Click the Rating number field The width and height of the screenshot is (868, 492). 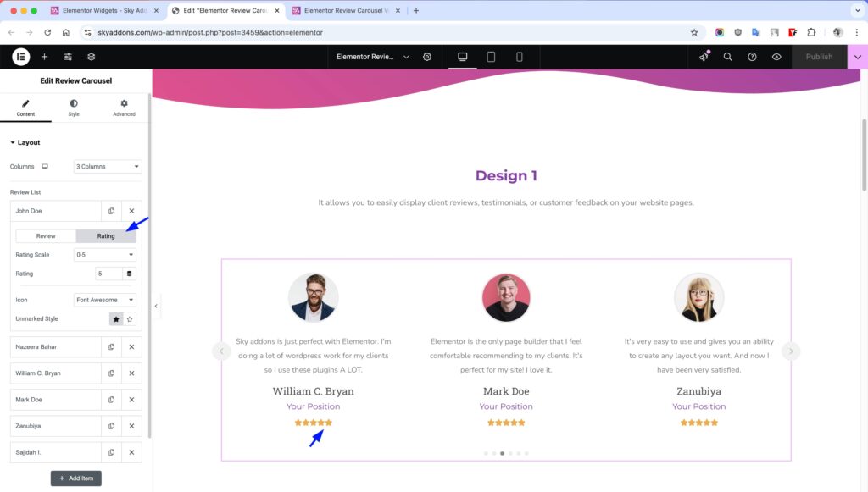pos(109,274)
